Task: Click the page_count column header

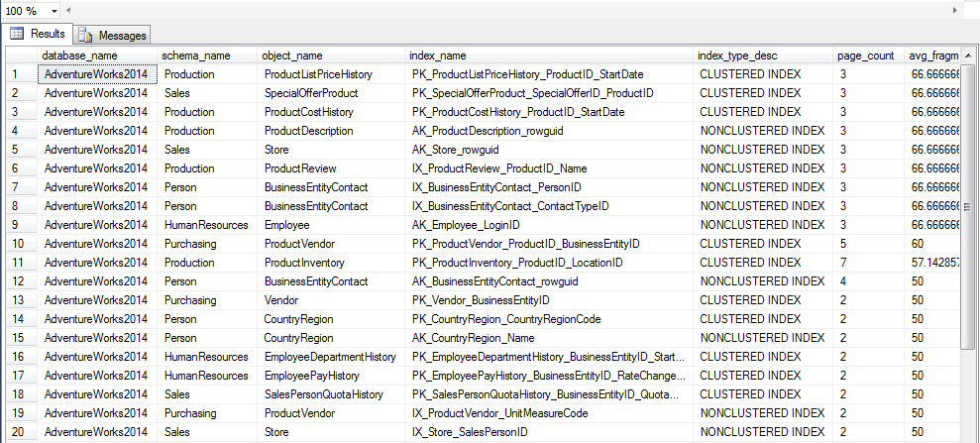Action: coord(868,55)
